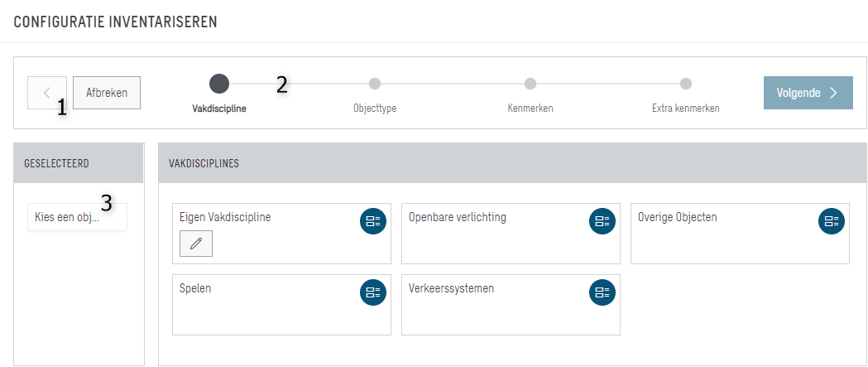This screenshot has width=868, height=367.
Task: Open the 'Kies een obj...' selection field
Action: [77, 217]
